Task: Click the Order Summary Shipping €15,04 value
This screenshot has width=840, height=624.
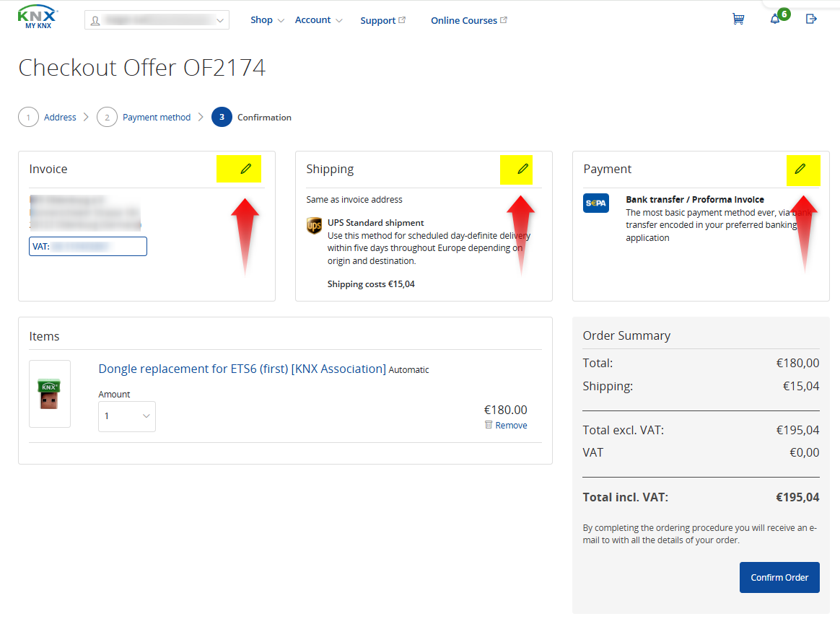Action: coord(801,386)
